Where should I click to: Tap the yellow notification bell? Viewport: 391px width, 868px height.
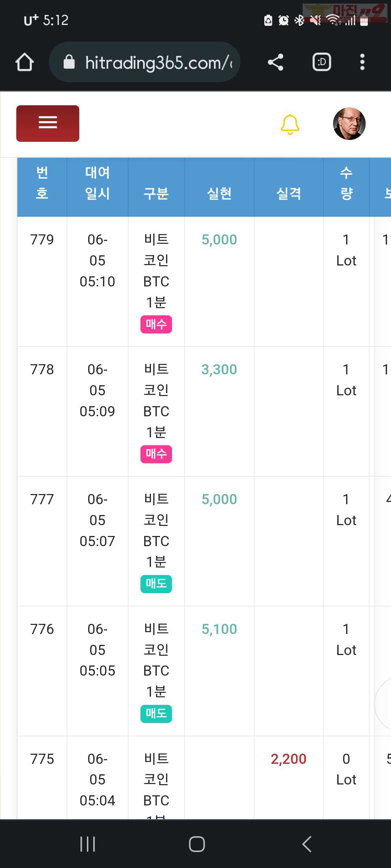(x=290, y=124)
